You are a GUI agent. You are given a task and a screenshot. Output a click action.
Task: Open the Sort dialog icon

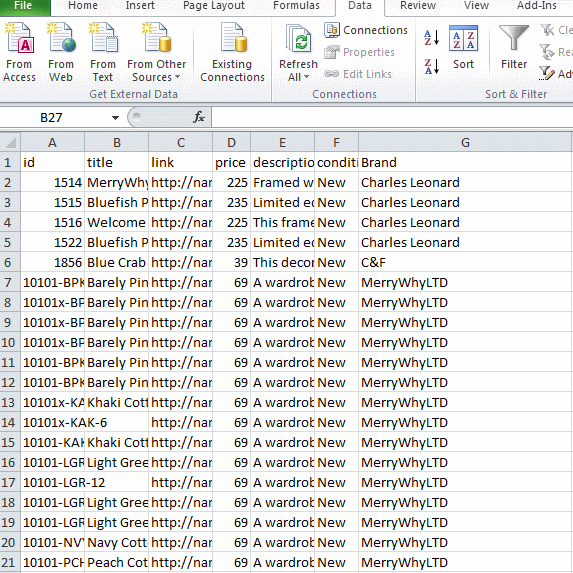click(463, 38)
